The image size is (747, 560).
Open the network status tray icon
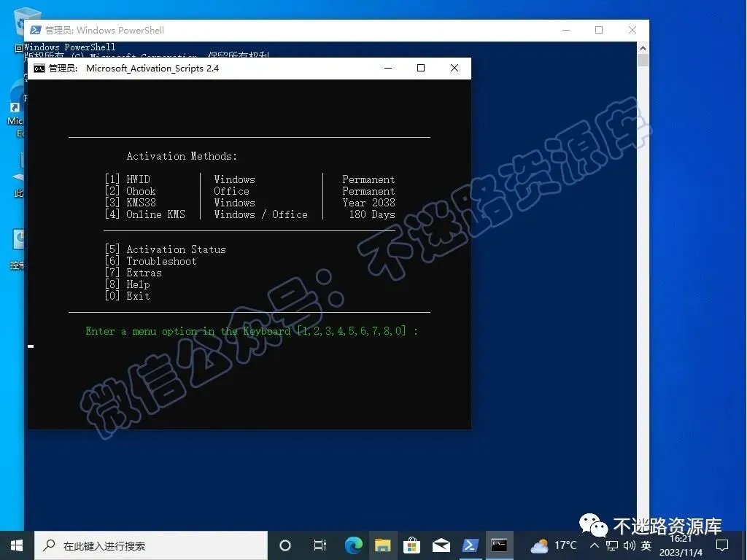(x=612, y=545)
